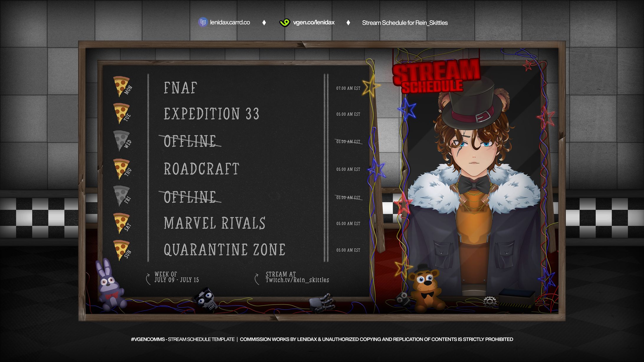644x362 pixels.
Task: Click the Tuesday pizza slice icon
Action: [121, 113]
